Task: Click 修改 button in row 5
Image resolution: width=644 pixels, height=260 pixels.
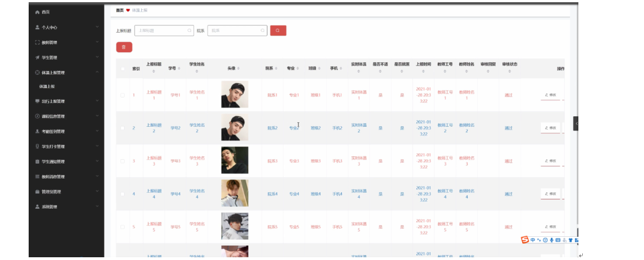Action: (x=550, y=226)
